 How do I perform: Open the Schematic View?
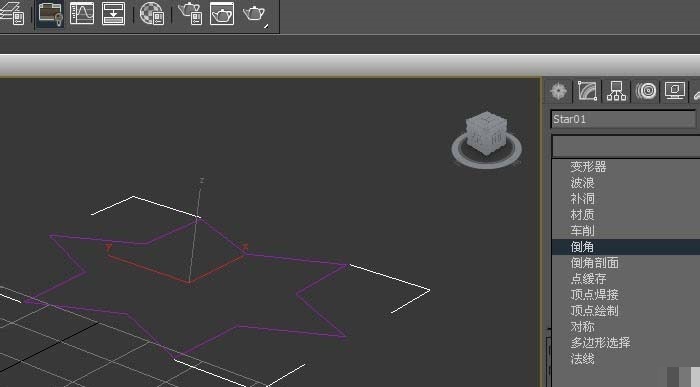[x=113, y=13]
